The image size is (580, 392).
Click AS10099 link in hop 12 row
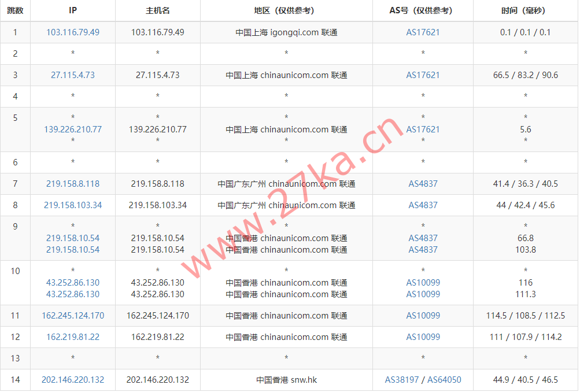423,337
